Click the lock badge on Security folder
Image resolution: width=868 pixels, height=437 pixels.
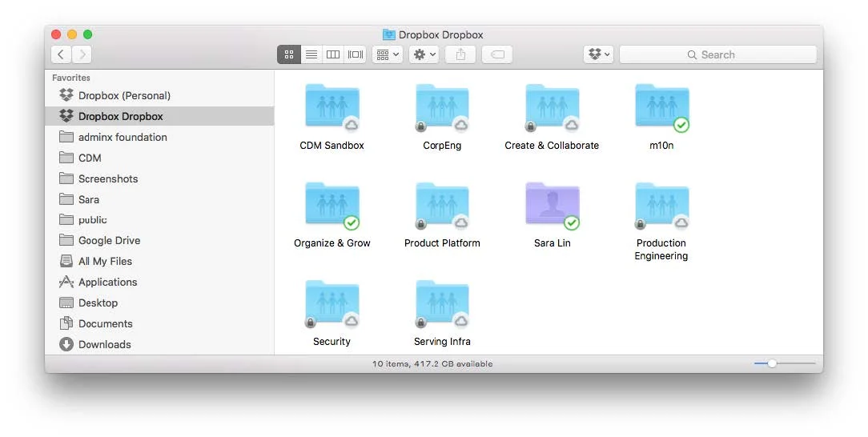[311, 323]
